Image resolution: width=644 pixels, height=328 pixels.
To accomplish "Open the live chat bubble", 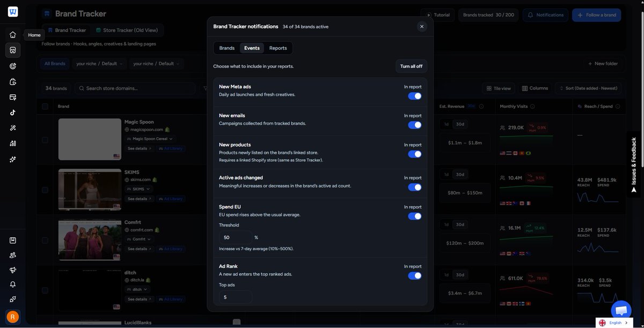I will point(621,310).
